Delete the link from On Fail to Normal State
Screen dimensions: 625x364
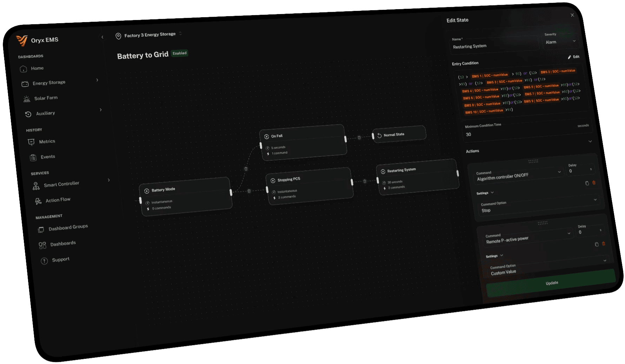[x=359, y=137]
